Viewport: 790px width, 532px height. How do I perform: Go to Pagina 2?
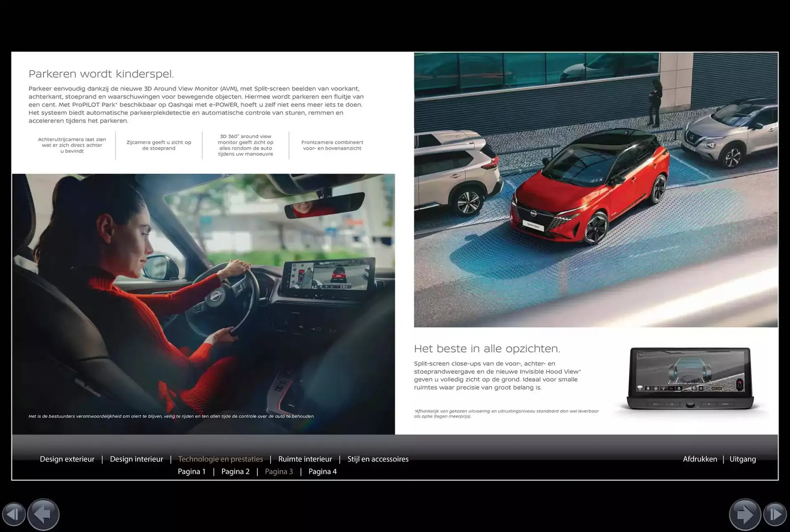(x=235, y=472)
